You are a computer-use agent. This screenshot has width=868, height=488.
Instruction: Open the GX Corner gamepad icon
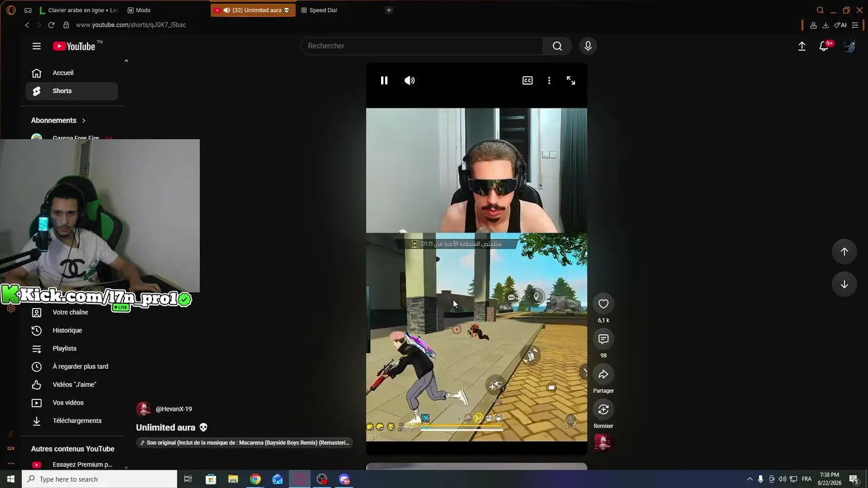28,10
